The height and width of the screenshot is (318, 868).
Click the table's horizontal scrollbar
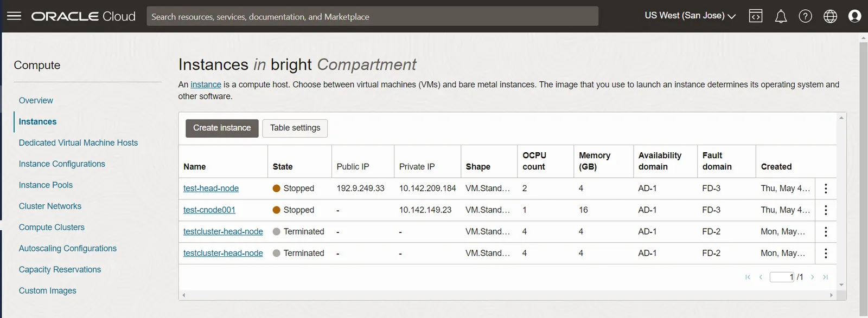click(x=507, y=295)
